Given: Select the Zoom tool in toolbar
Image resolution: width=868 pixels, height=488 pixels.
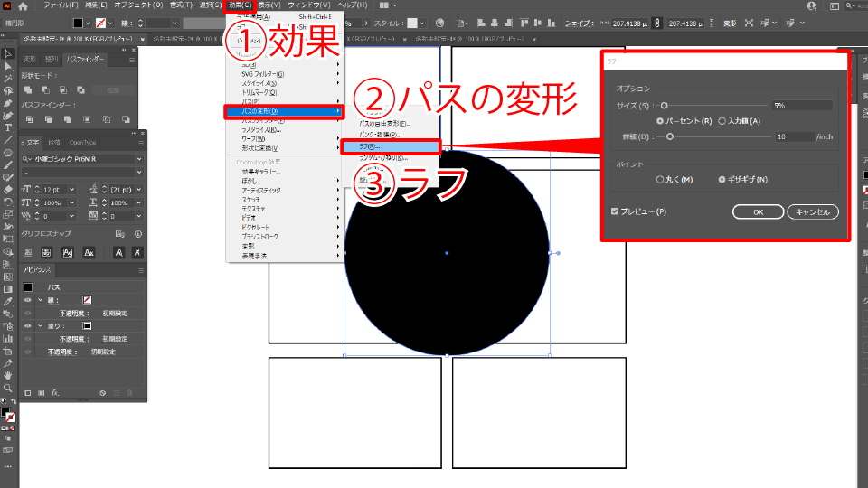Looking at the screenshot, I should (8, 388).
